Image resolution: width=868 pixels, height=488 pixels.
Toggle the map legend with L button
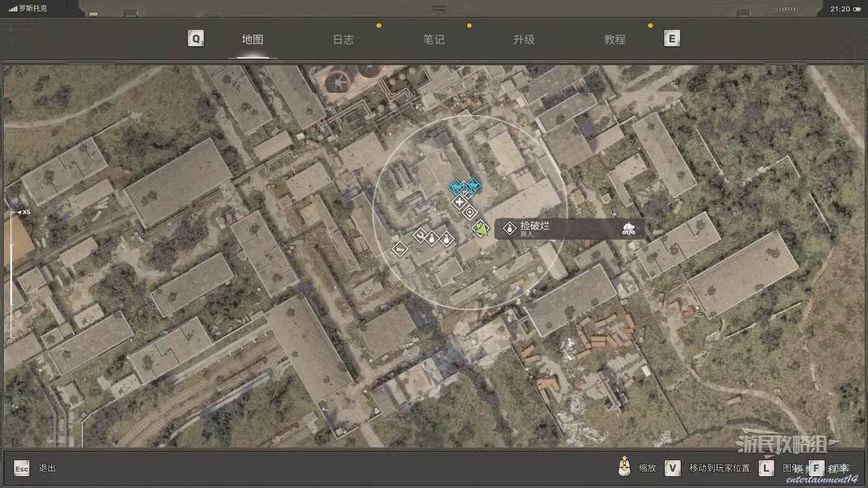(x=766, y=468)
